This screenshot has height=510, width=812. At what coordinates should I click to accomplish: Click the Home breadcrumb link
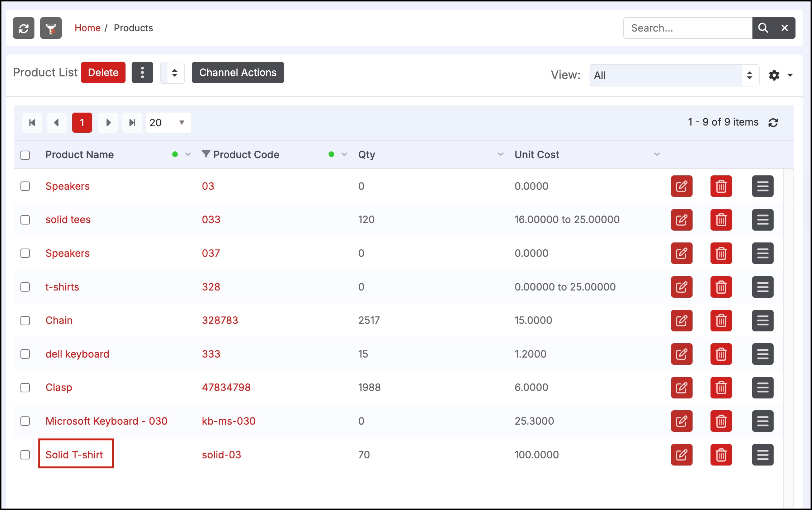(x=88, y=28)
